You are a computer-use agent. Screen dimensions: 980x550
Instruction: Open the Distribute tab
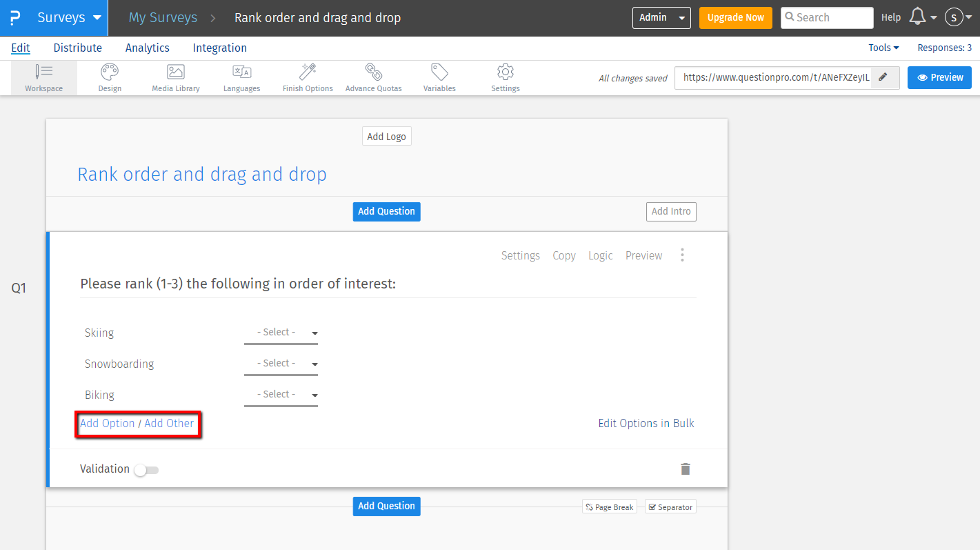coord(77,48)
